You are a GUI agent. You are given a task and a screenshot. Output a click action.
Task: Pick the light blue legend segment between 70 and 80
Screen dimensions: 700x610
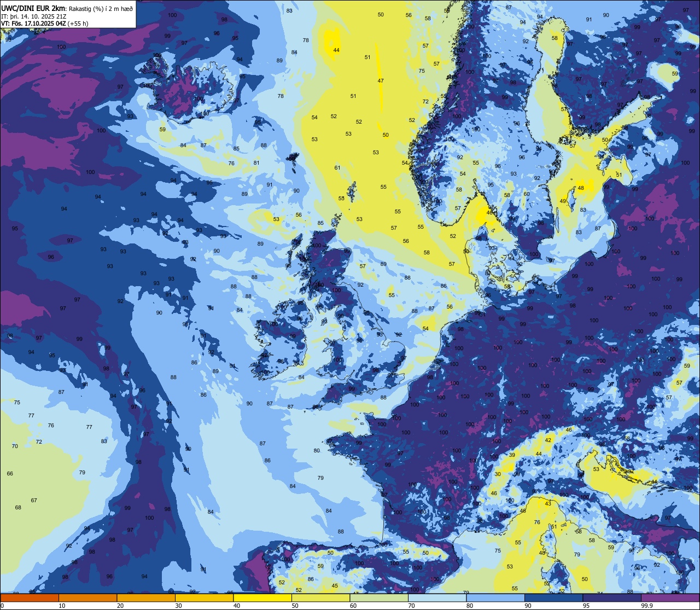437,597
